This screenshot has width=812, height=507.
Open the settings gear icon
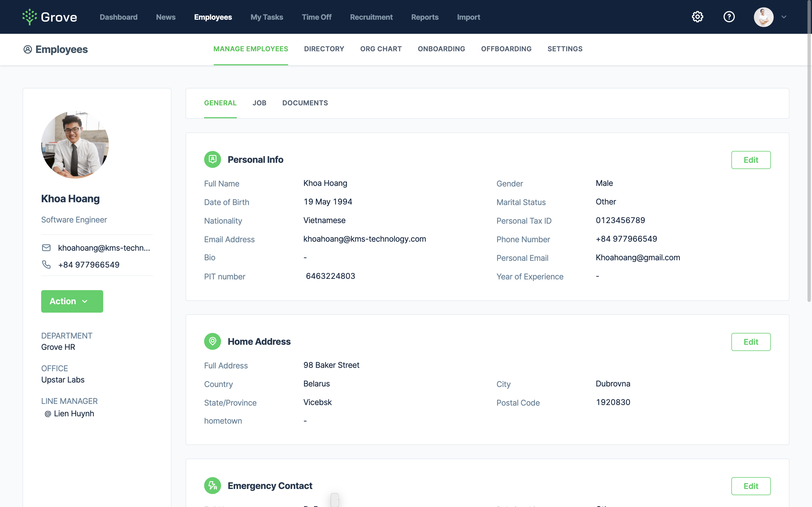[697, 17]
